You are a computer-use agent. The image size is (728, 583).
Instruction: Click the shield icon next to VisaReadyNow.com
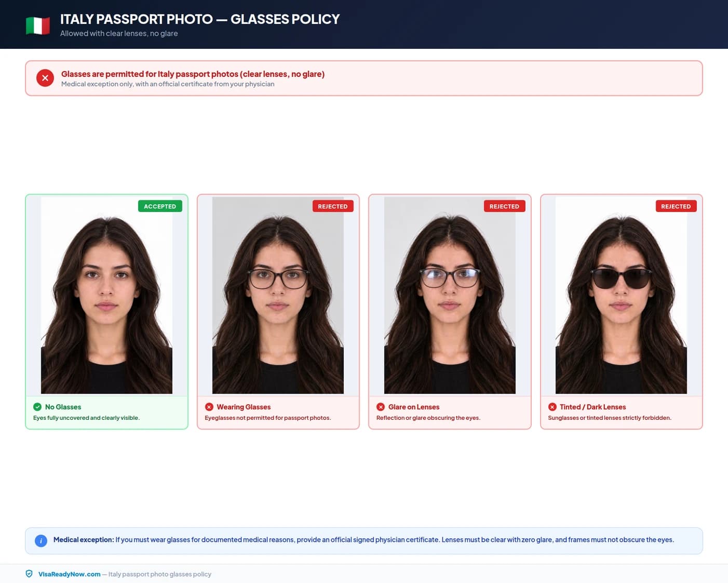point(29,574)
